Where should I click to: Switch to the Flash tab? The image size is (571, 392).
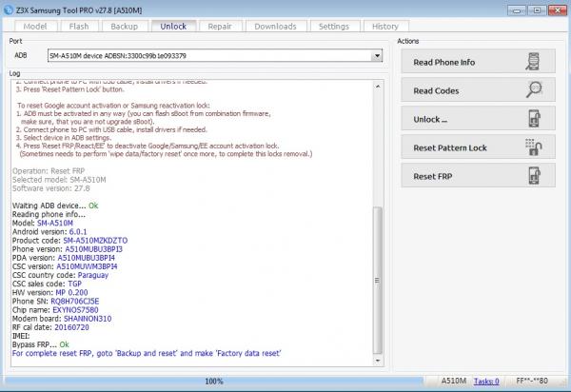[x=79, y=27]
